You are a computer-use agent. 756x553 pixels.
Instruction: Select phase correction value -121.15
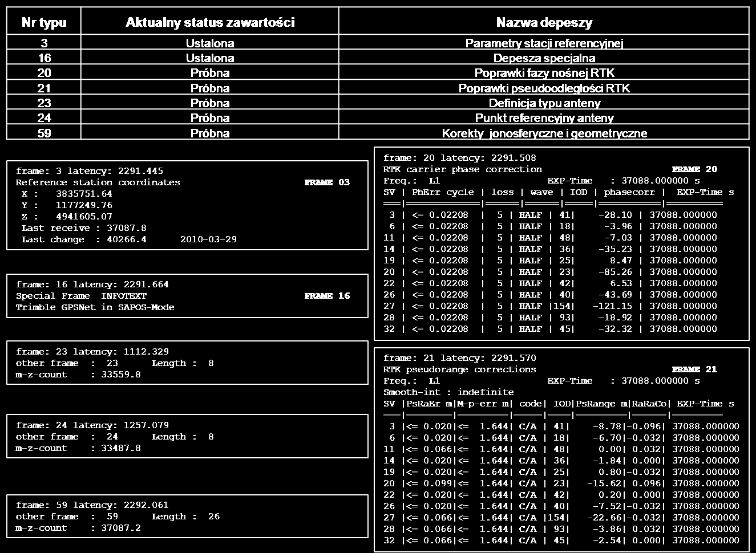(x=613, y=306)
